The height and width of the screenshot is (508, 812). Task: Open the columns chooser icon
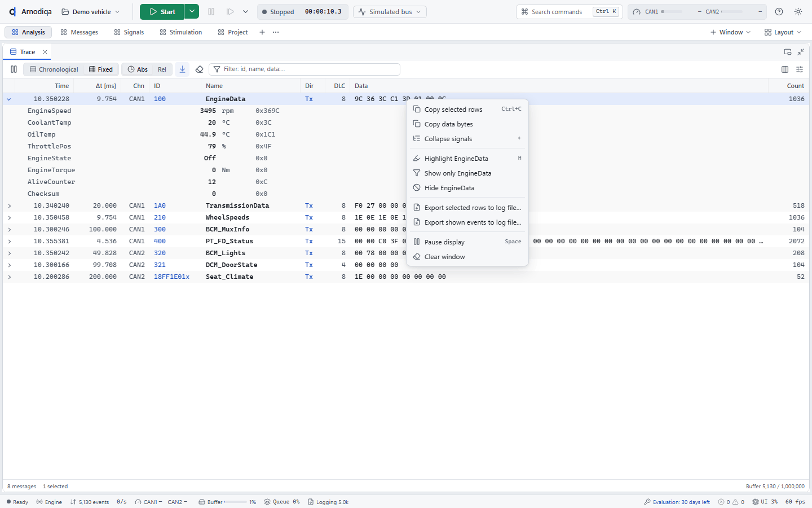pos(785,69)
